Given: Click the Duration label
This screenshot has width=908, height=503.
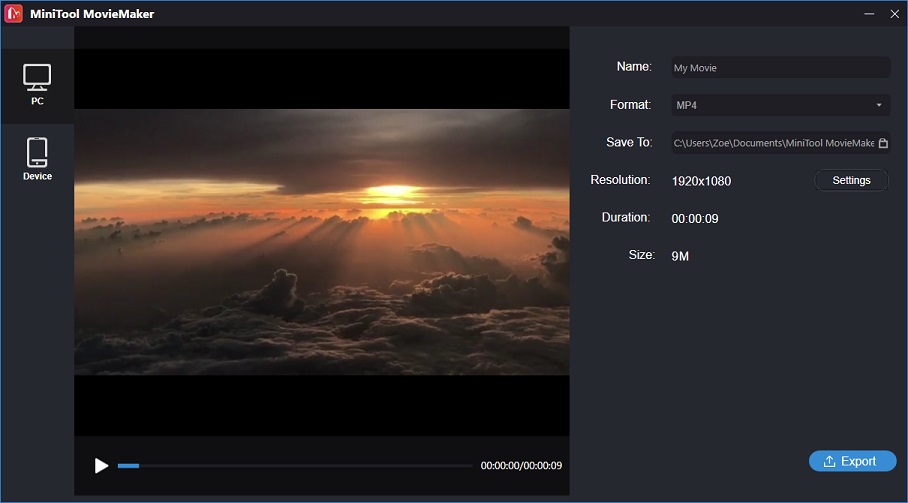Looking at the screenshot, I should (626, 218).
